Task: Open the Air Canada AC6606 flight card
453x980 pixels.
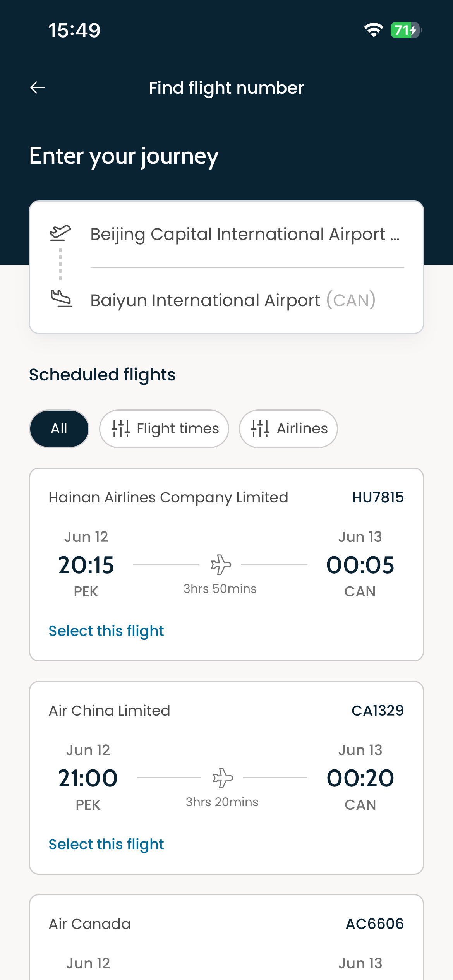Action: click(226, 937)
